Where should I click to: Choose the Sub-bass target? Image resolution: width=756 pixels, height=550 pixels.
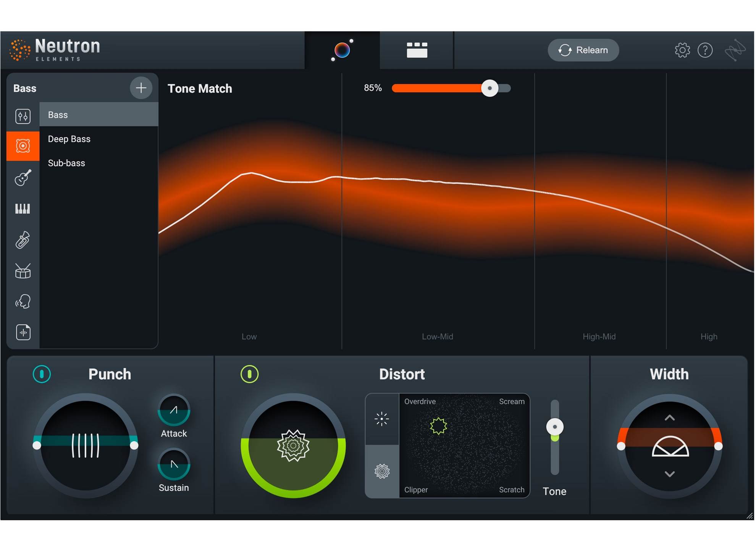(x=99, y=163)
